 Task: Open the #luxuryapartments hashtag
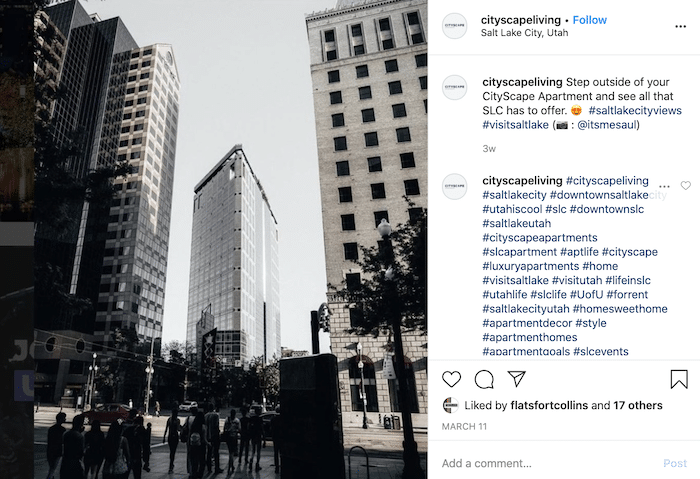pyautogui.click(x=524, y=266)
